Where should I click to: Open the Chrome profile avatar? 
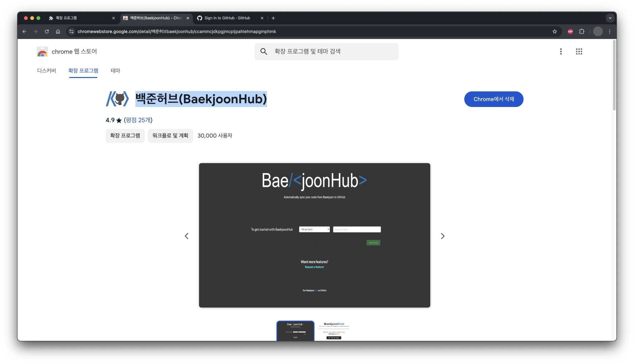pos(597,32)
